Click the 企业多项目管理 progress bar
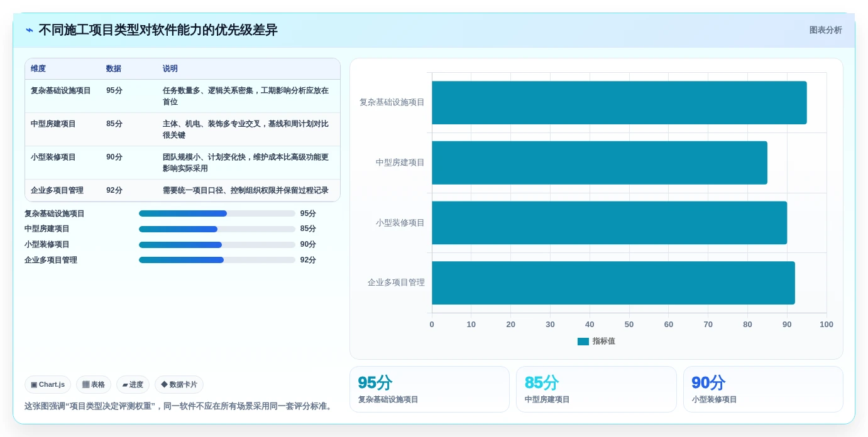Viewport: 868px width, 437px height. click(x=217, y=260)
